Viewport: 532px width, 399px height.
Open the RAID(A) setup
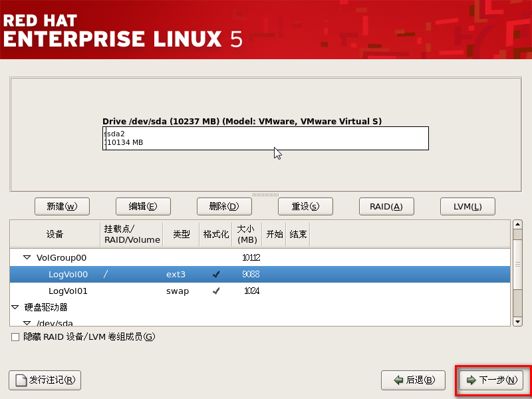click(386, 206)
